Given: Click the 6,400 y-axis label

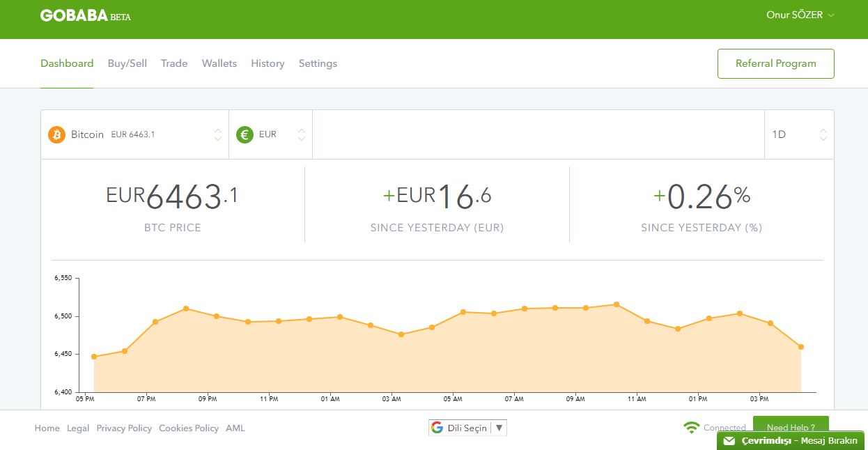Looking at the screenshot, I should pos(63,392).
